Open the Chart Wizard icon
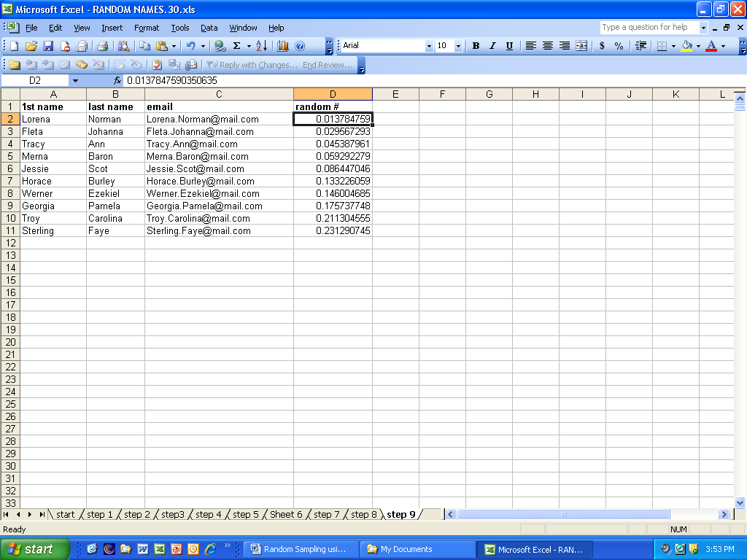Image resolution: width=747 pixels, height=560 pixels. pyautogui.click(x=283, y=46)
